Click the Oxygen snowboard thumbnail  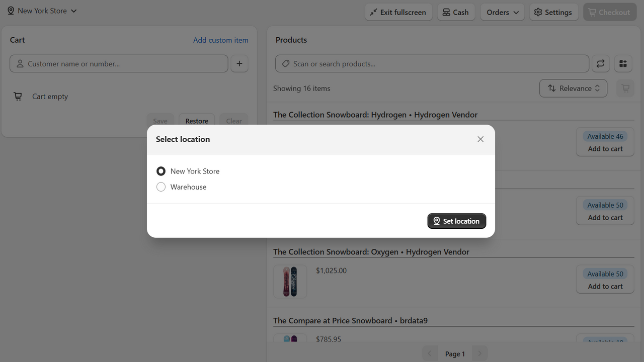click(290, 282)
